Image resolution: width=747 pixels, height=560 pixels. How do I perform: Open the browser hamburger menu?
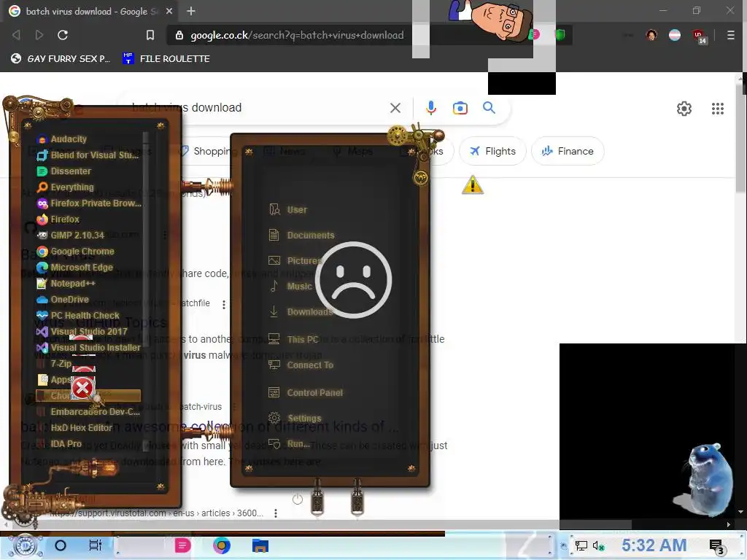pyautogui.click(x=730, y=35)
